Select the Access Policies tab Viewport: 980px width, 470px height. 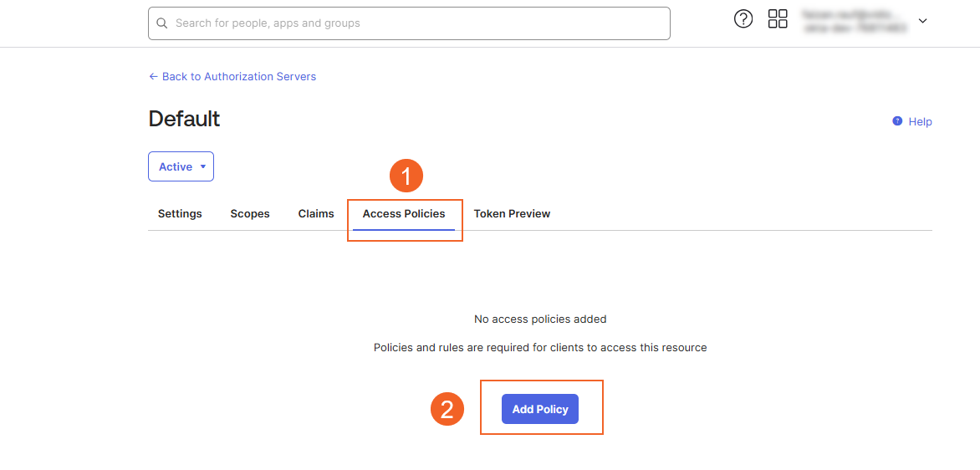coord(404,214)
